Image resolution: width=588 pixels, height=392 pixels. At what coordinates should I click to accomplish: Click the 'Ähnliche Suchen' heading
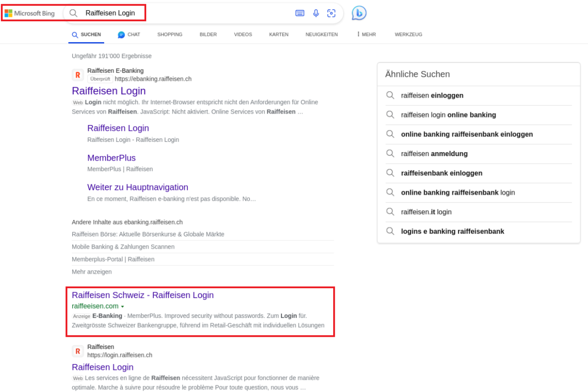(417, 74)
